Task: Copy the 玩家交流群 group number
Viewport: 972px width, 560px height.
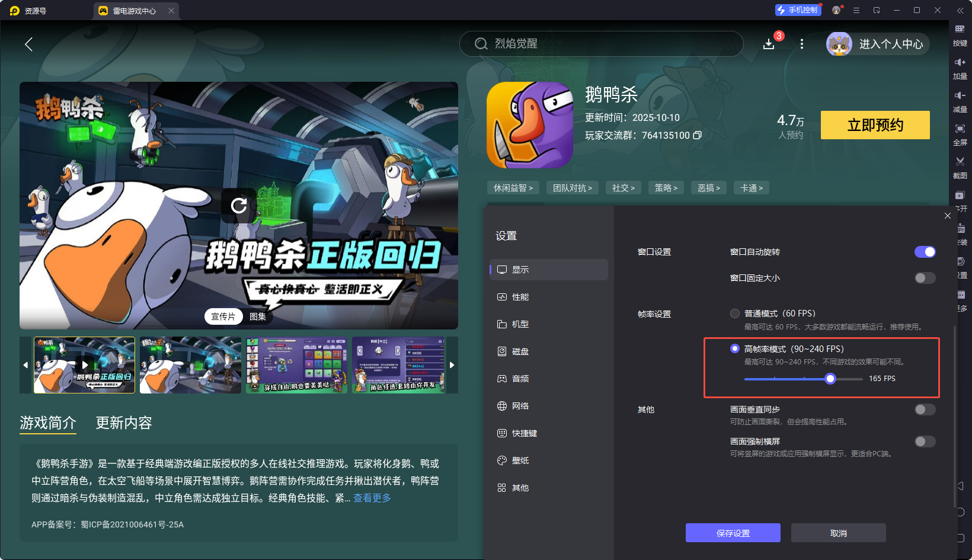Action: click(x=698, y=135)
